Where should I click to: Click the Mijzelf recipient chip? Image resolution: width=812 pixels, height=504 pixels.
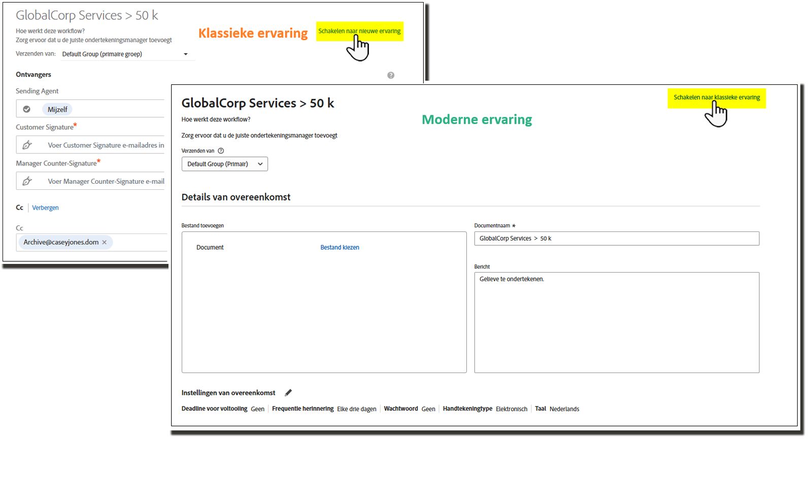(57, 109)
